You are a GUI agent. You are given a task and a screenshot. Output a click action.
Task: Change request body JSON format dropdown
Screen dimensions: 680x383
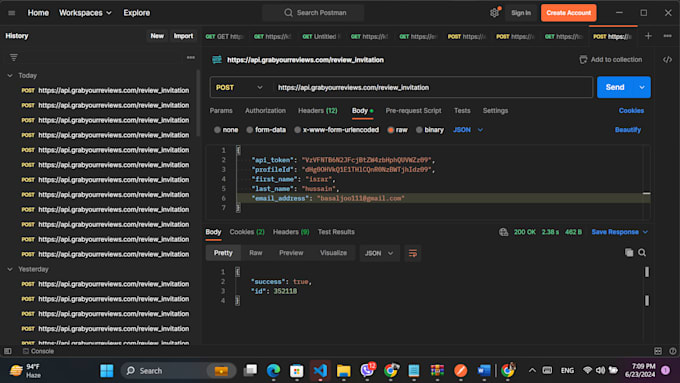[x=468, y=130]
